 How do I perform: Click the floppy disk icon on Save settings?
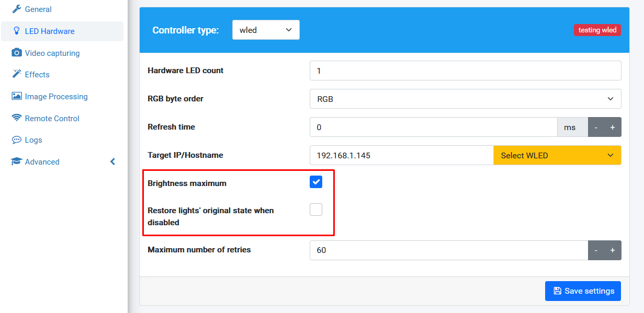(558, 291)
